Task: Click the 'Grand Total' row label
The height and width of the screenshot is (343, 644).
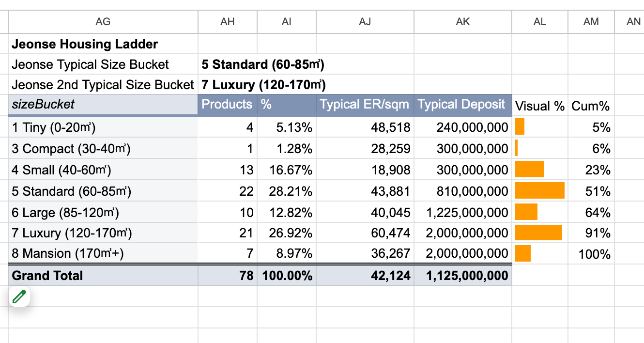Action: (103, 276)
